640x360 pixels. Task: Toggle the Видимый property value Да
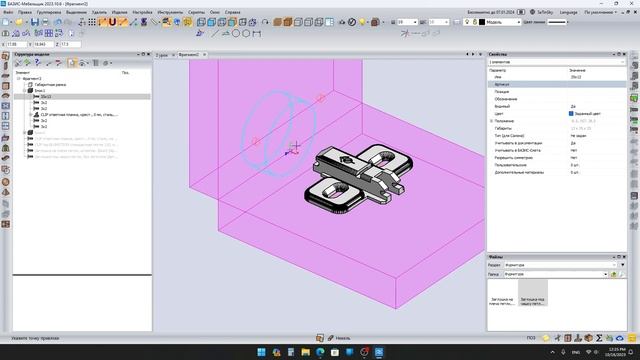573,107
